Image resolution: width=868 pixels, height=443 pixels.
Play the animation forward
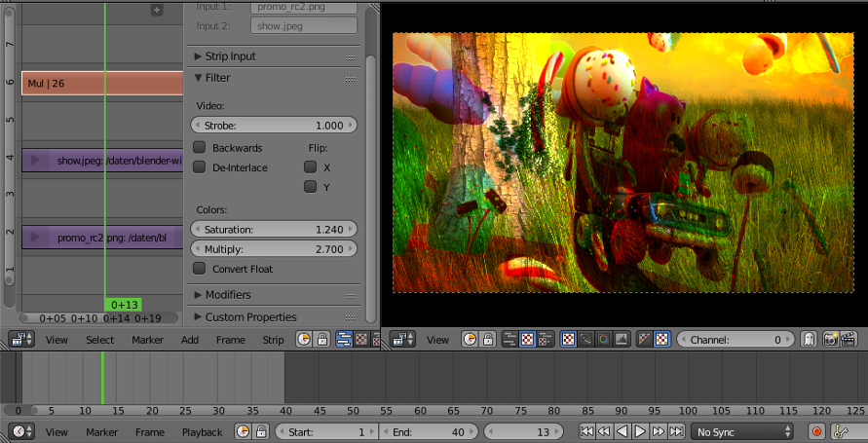(640, 432)
